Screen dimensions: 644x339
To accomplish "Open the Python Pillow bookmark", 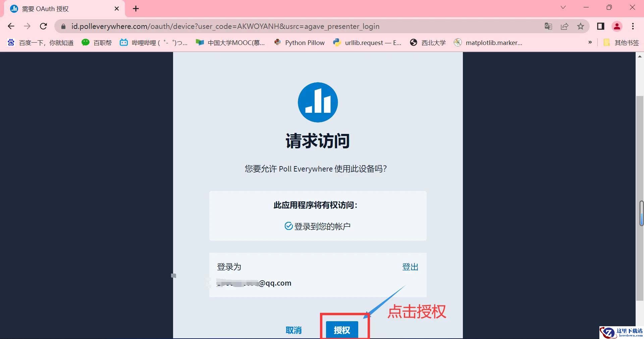I will pyautogui.click(x=299, y=43).
